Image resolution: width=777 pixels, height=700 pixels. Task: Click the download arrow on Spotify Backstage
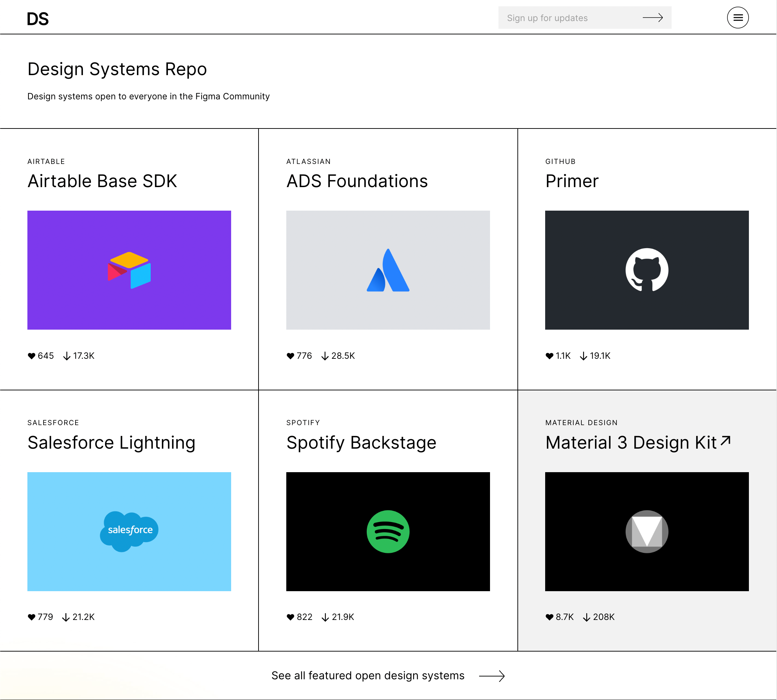[325, 617]
